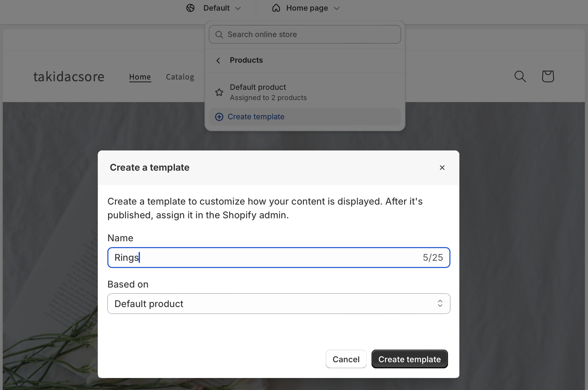Viewport: 588px width, 390px height.
Task: Click the star icon for Default product
Action: 219,92
